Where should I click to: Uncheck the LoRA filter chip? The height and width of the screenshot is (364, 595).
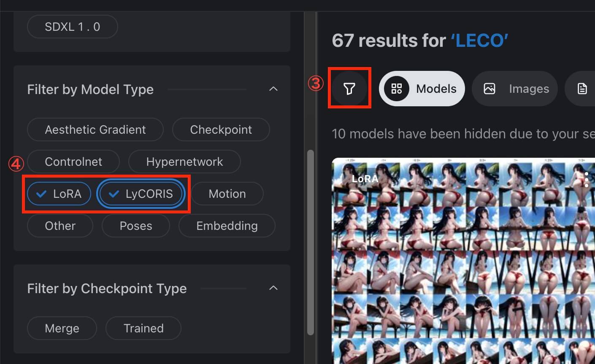[x=59, y=194]
